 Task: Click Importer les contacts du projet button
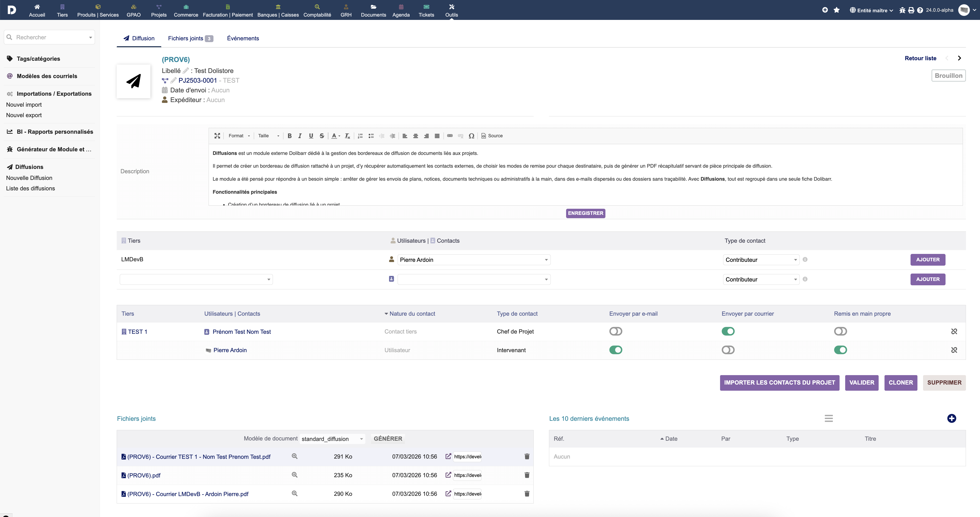point(779,383)
